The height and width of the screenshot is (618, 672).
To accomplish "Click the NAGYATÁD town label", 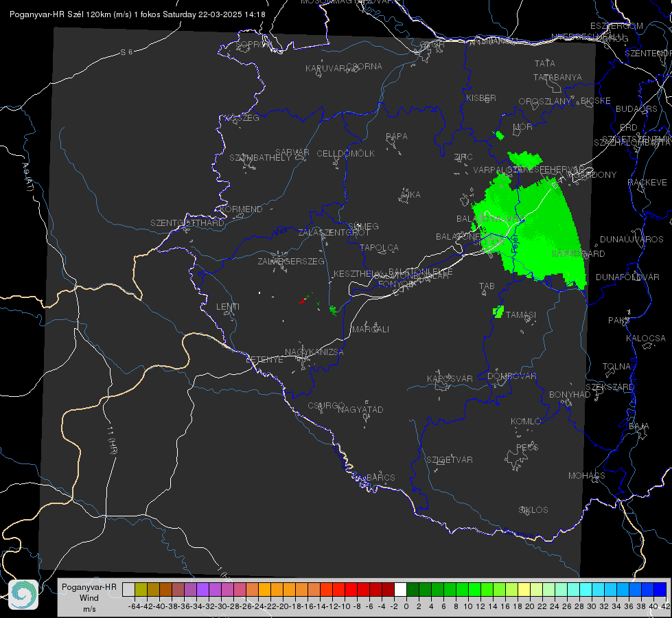I will (x=360, y=409).
